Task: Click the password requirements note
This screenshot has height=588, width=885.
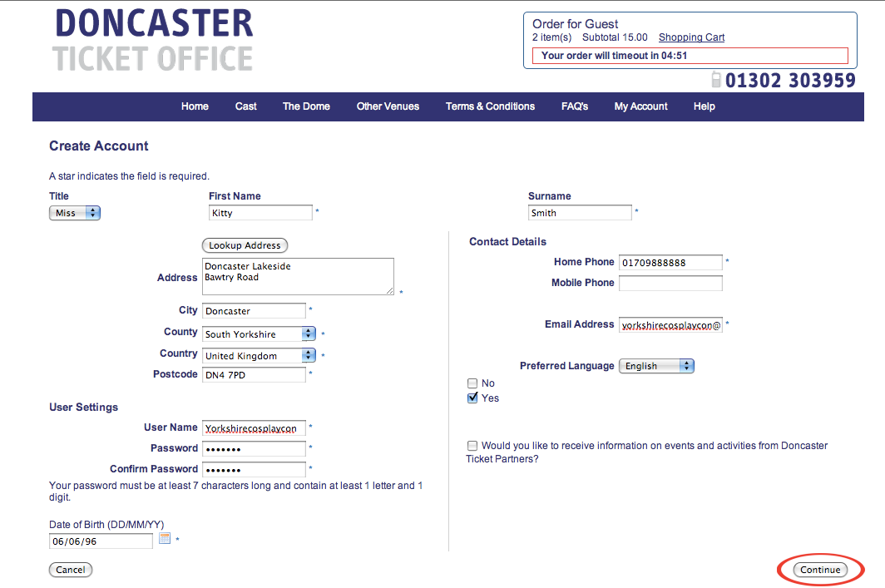Action: (236, 492)
